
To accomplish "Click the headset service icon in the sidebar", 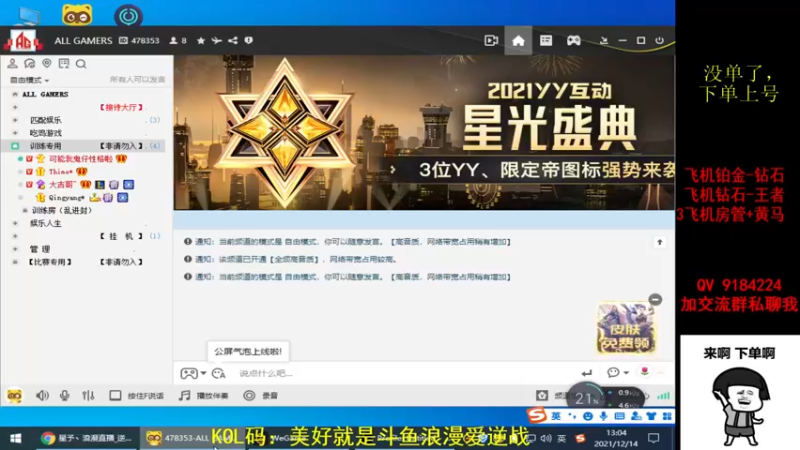I will pyautogui.click(x=30, y=63).
